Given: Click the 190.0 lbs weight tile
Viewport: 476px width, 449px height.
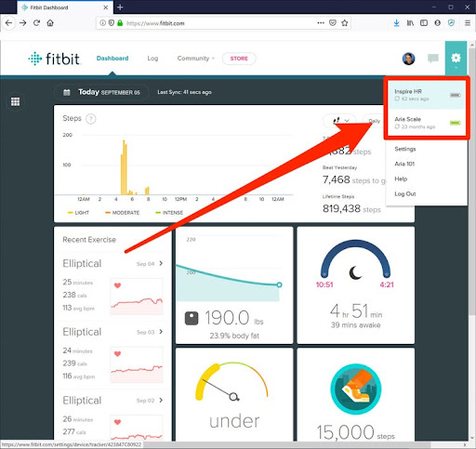Looking at the screenshot, I should (x=234, y=285).
